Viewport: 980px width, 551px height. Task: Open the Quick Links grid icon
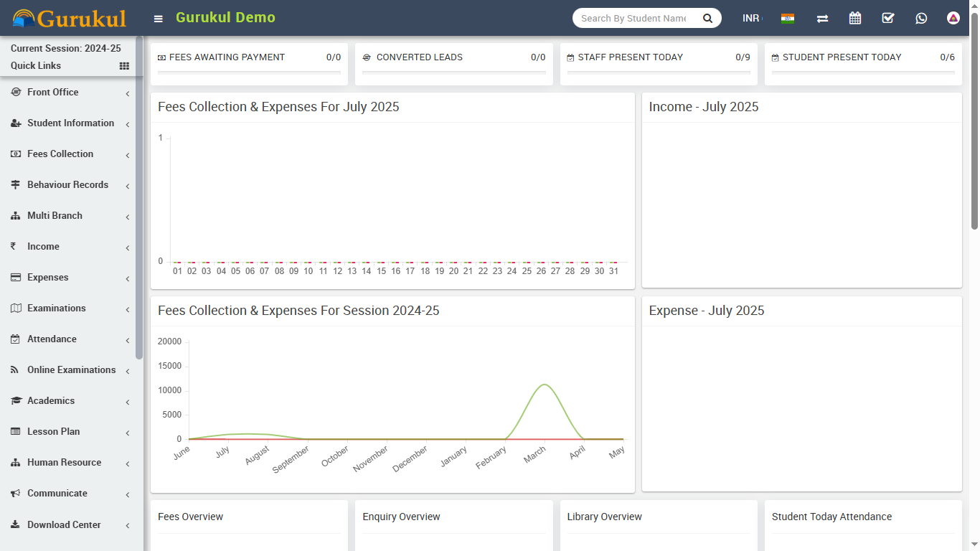pos(124,66)
